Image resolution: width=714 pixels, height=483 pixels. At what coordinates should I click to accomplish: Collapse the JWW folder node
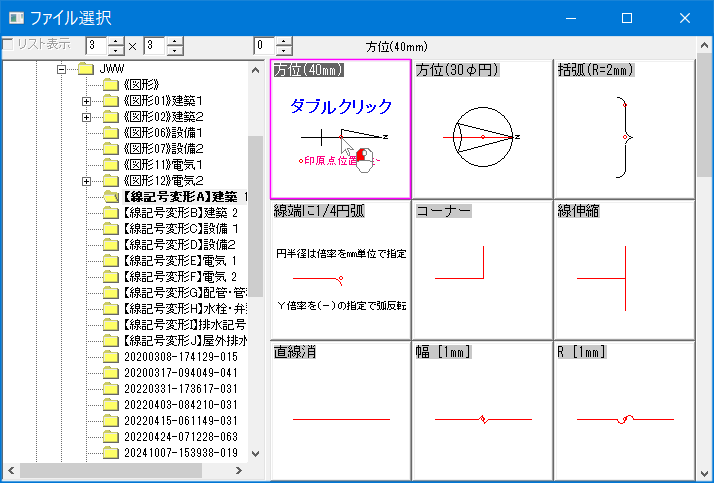[x=61, y=69]
